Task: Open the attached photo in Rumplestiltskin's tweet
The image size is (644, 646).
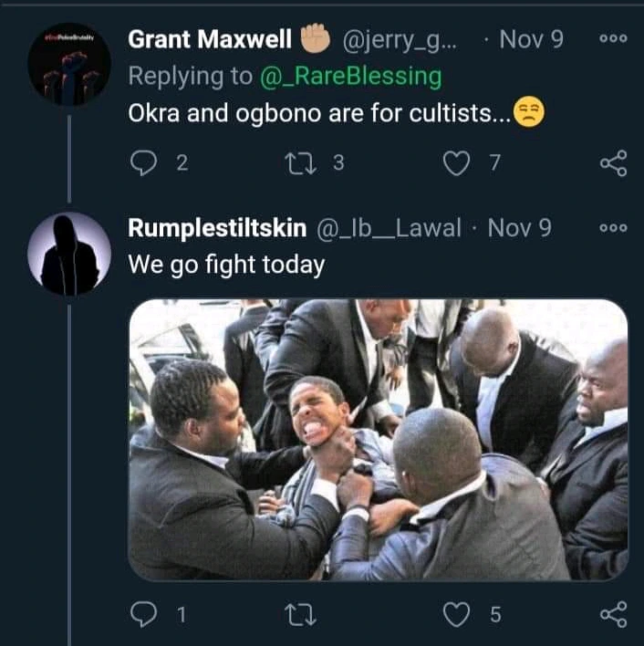Action: point(378,440)
